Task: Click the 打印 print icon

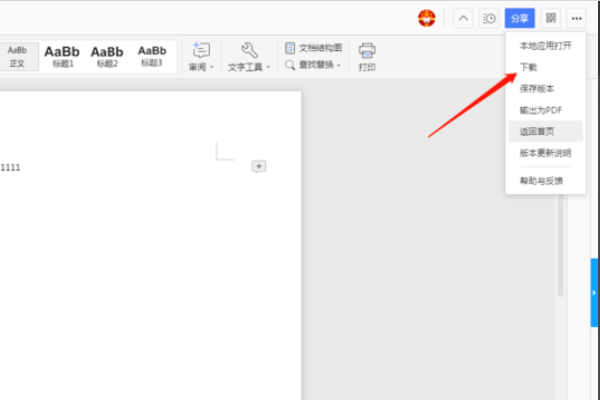Action: (x=367, y=57)
